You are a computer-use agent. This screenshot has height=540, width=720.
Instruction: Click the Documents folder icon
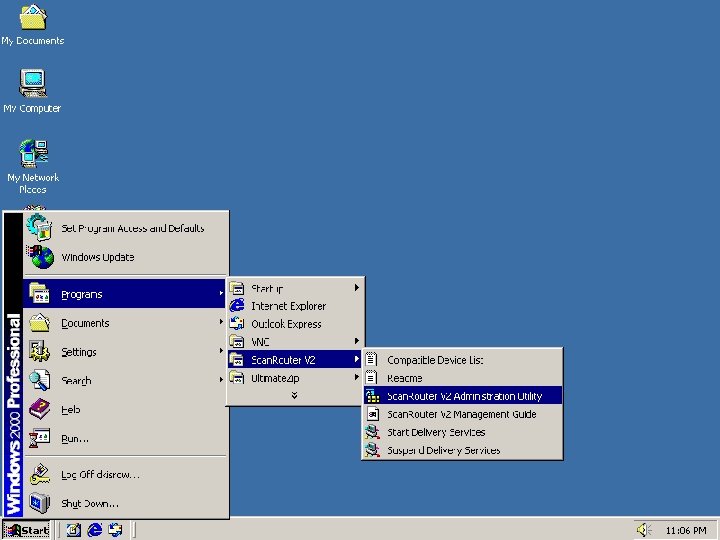click(39, 323)
